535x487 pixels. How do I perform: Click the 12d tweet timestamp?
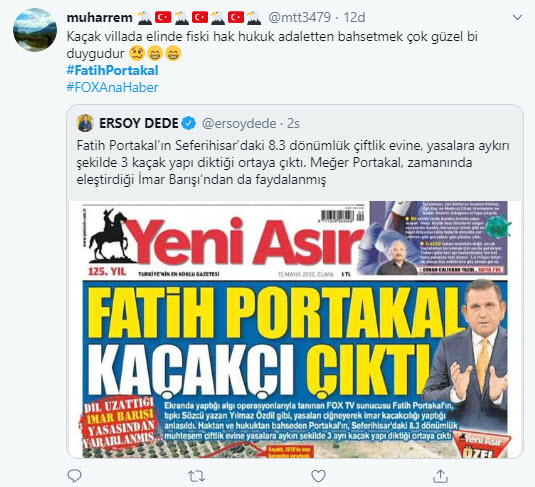pos(354,17)
